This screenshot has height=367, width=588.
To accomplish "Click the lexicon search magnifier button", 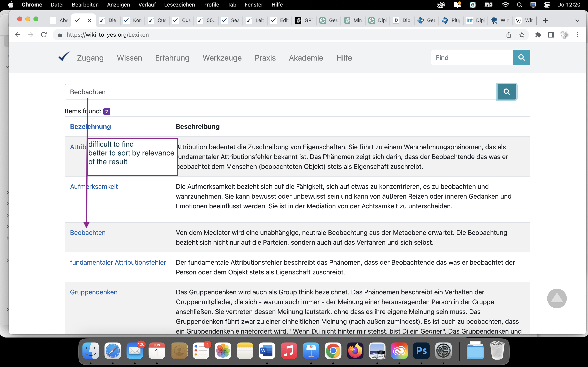I will pyautogui.click(x=507, y=92).
